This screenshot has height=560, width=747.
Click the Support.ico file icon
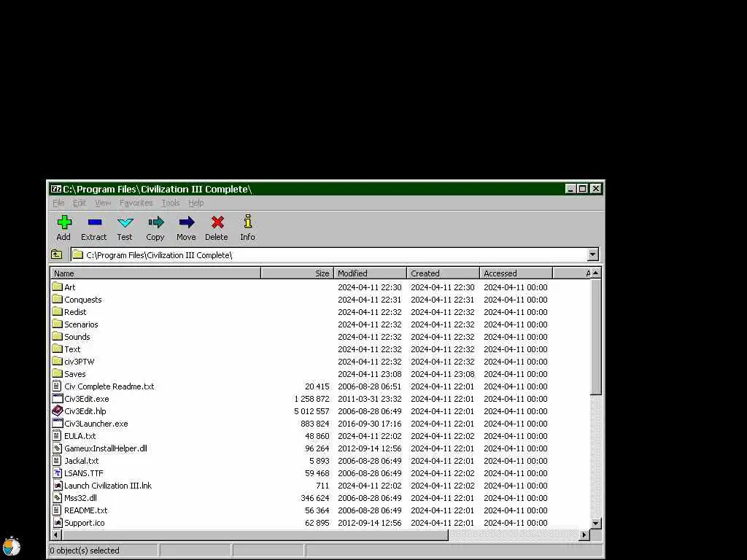(x=57, y=522)
